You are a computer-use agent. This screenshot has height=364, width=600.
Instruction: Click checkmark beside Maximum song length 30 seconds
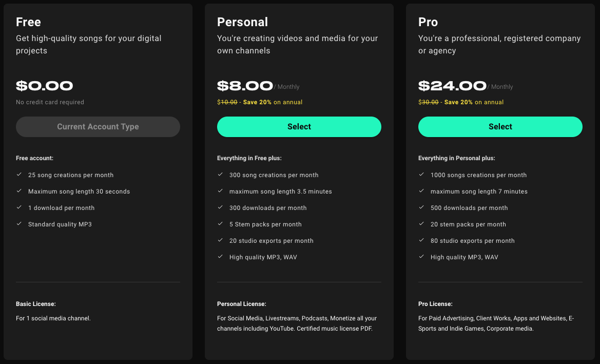19,191
